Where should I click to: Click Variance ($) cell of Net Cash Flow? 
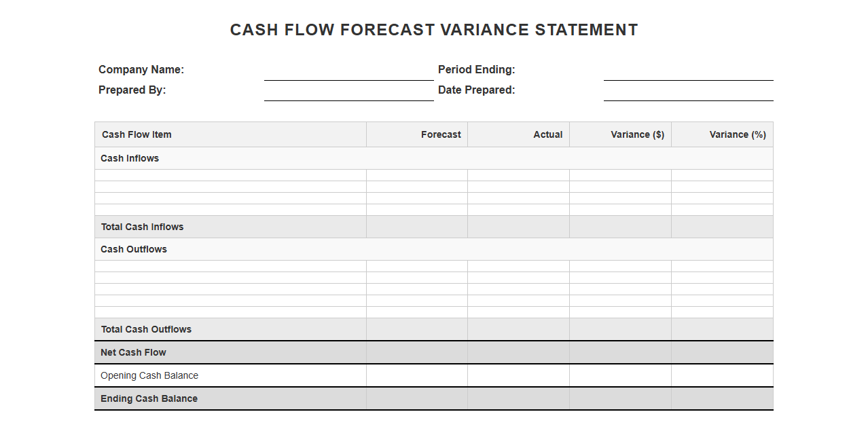pyautogui.click(x=621, y=352)
